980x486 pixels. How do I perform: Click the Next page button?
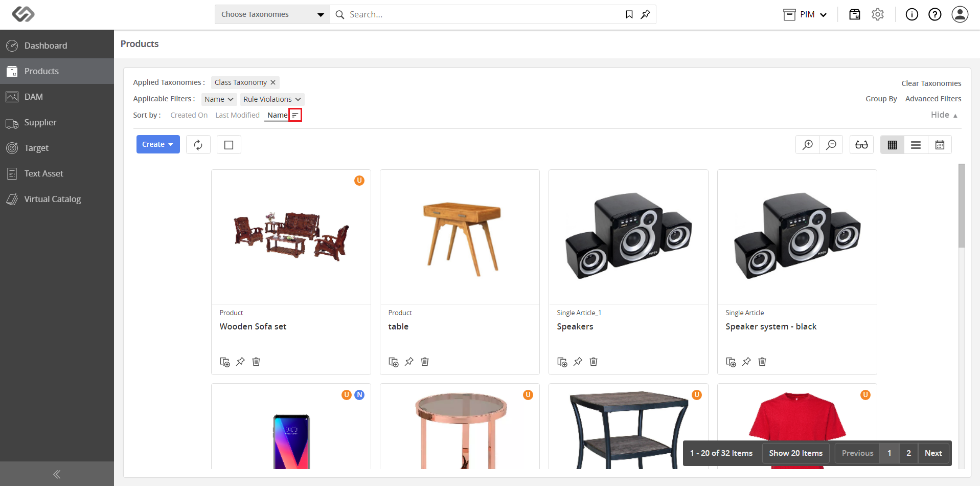[x=933, y=453]
